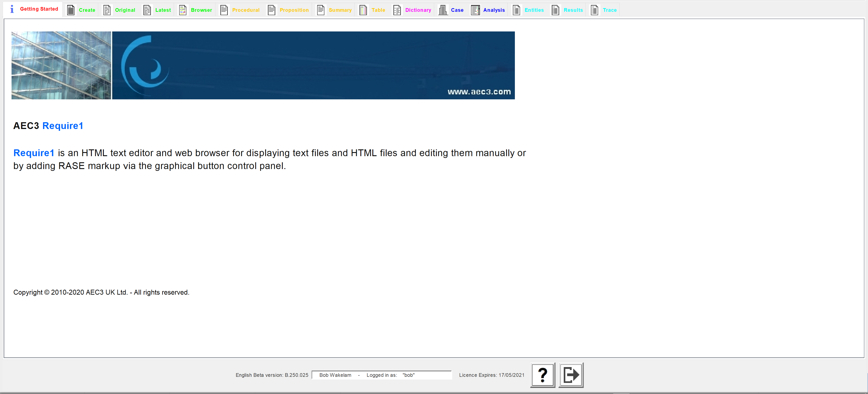Image resolution: width=868 pixels, height=394 pixels.
Task: Click the Browser tab's page icon
Action: pyautogui.click(x=183, y=10)
